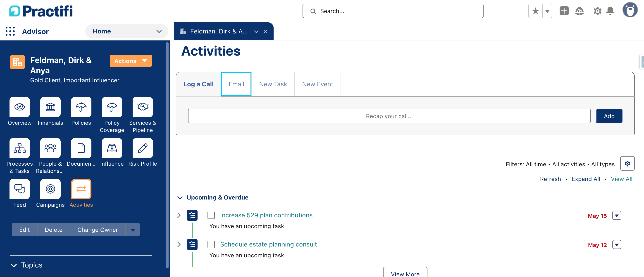Open the Increase 529 plan contributions link
This screenshot has width=644, height=277.
[x=266, y=215]
